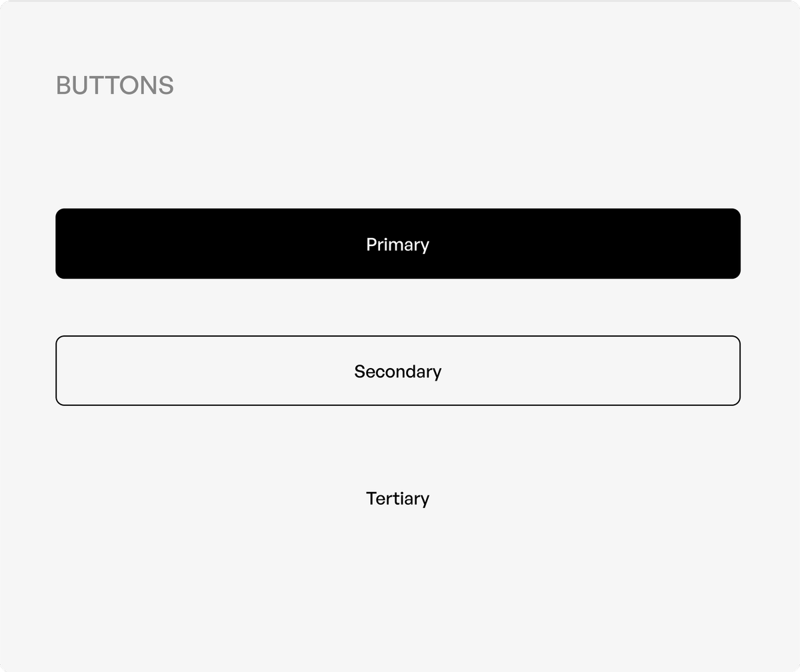Click the word Tertiary

(x=397, y=498)
